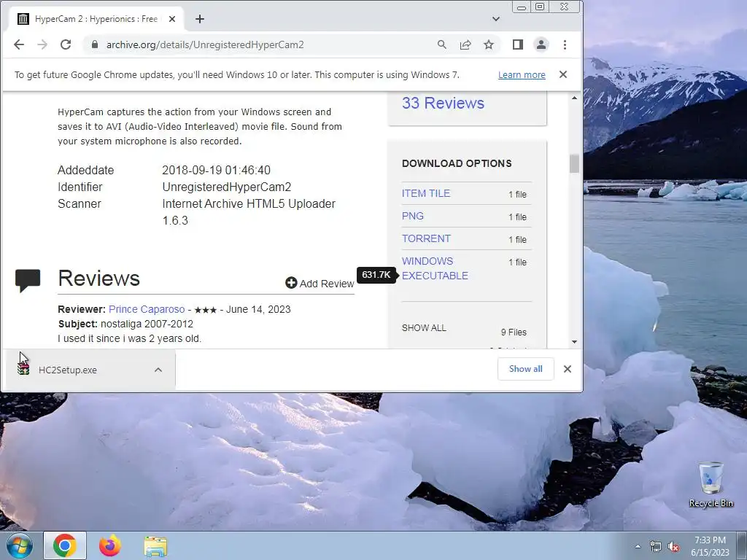Click the forward navigation arrow in Chrome

[x=42, y=44]
